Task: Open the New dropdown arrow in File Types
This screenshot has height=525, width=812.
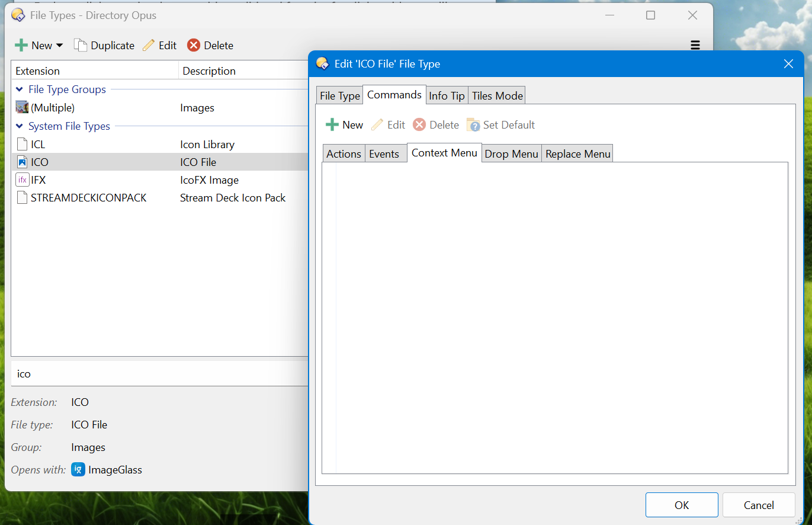Action: 59,46
